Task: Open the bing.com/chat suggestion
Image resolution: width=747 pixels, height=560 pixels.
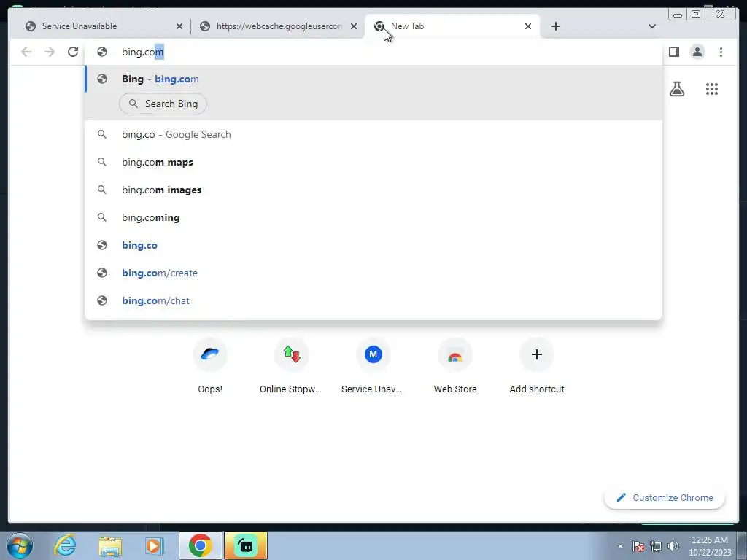Action: point(373,300)
